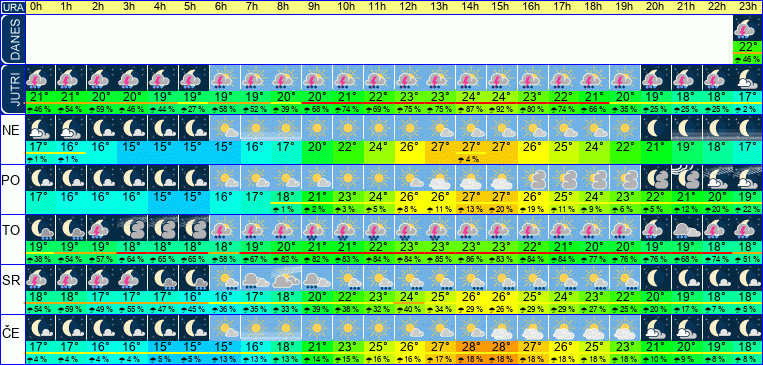Click the PO 21h windy night icon
This screenshot has height=365, width=763.
[x=687, y=178]
